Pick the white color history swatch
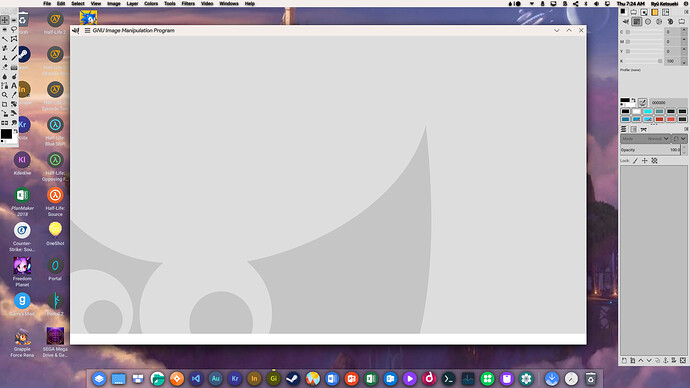The image size is (690, 388). 637,111
